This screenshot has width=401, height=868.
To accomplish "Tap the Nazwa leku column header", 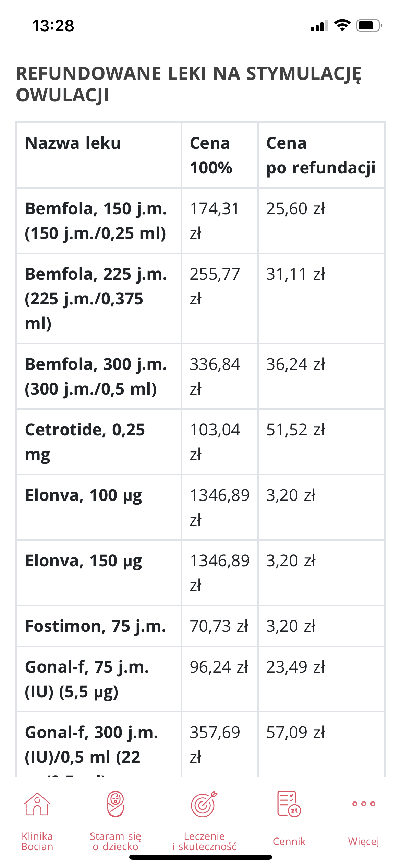I will coord(73,143).
